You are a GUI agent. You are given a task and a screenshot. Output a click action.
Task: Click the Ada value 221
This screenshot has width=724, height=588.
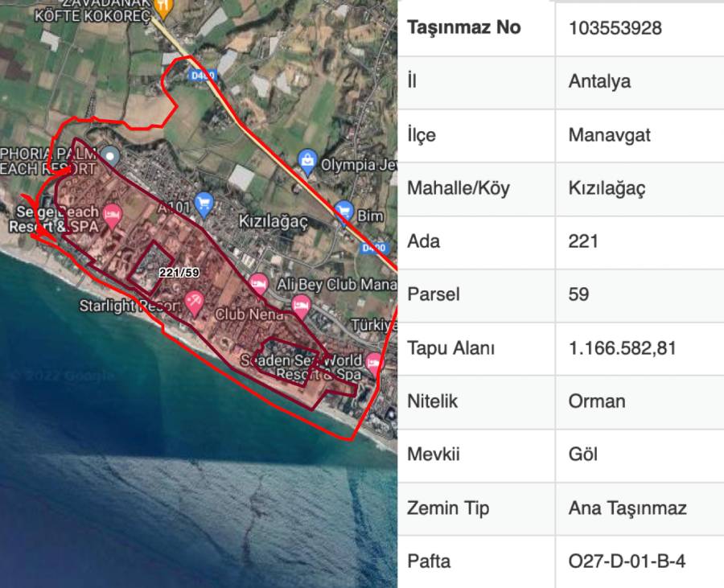pyautogui.click(x=583, y=241)
